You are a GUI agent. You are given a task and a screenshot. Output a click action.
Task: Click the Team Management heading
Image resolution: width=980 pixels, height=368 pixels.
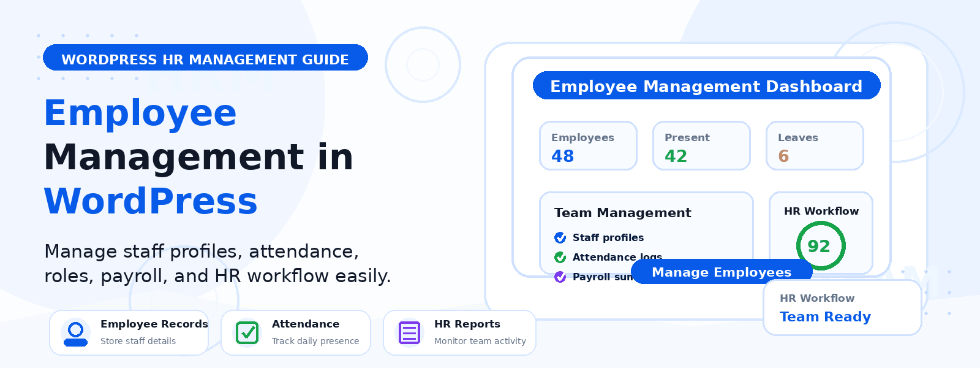click(x=622, y=213)
